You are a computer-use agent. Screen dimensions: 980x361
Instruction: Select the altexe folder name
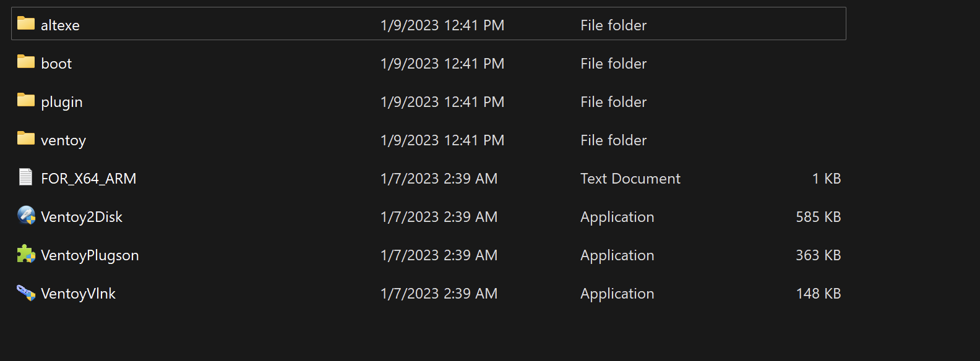[60, 25]
